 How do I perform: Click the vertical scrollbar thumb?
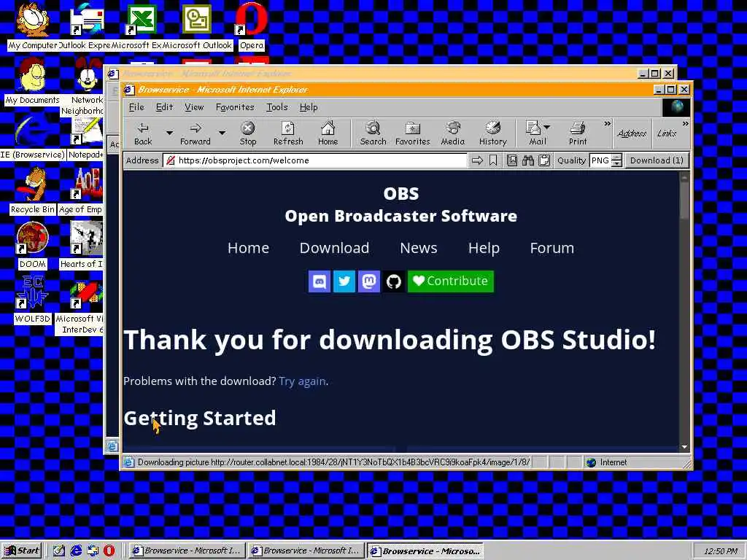click(684, 201)
